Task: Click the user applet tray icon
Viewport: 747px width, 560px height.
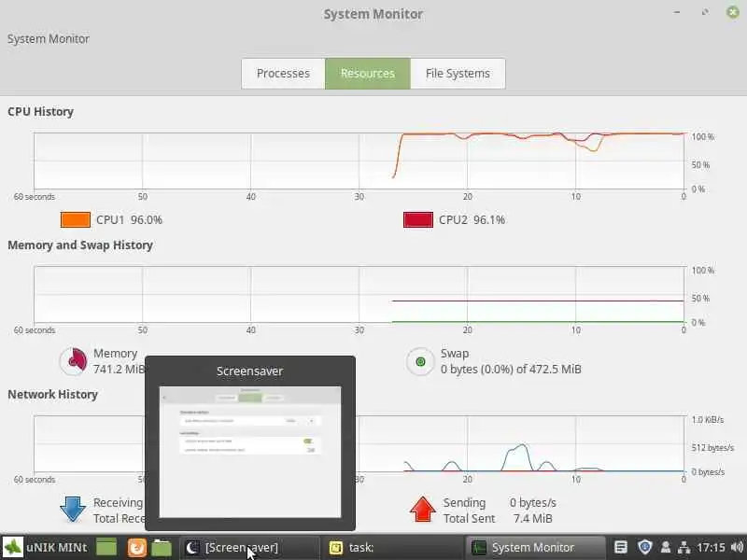Action: click(666, 548)
